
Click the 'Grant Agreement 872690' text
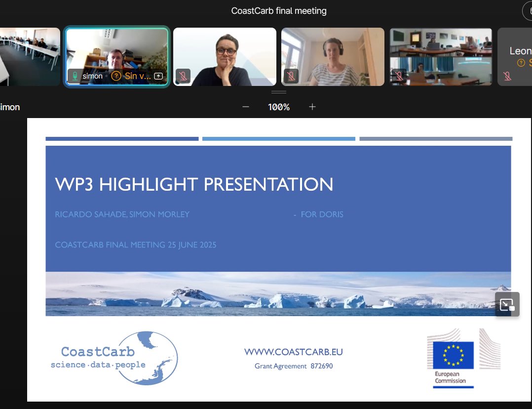pyautogui.click(x=294, y=366)
